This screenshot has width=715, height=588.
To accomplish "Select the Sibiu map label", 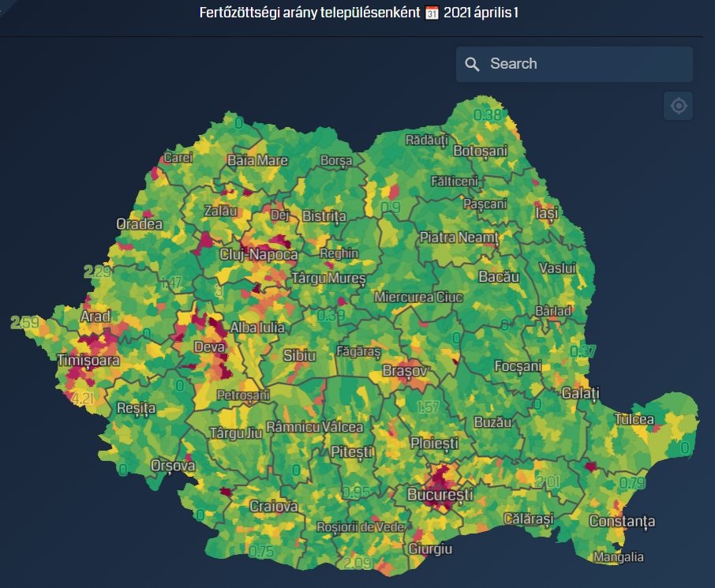I will (x=299, y=355).
